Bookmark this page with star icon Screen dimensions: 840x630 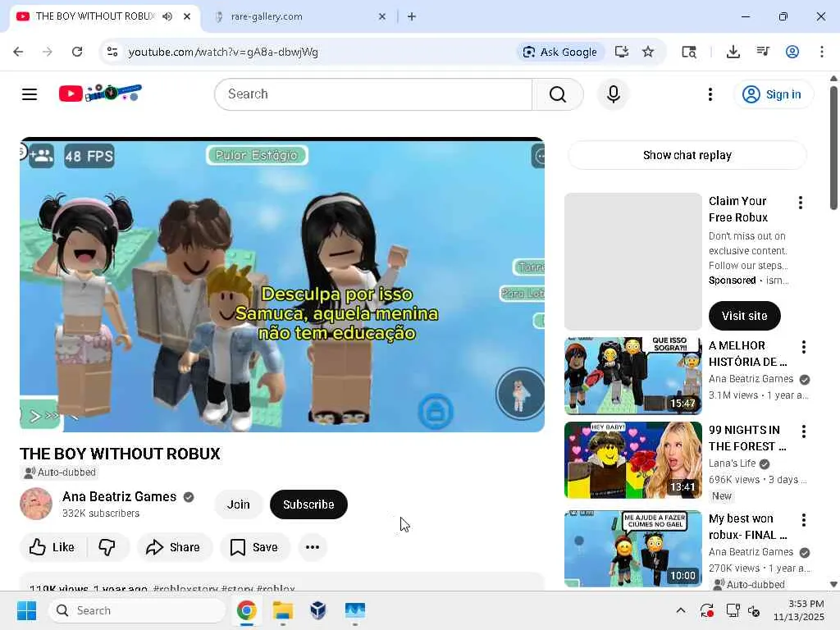click(648, 52)
